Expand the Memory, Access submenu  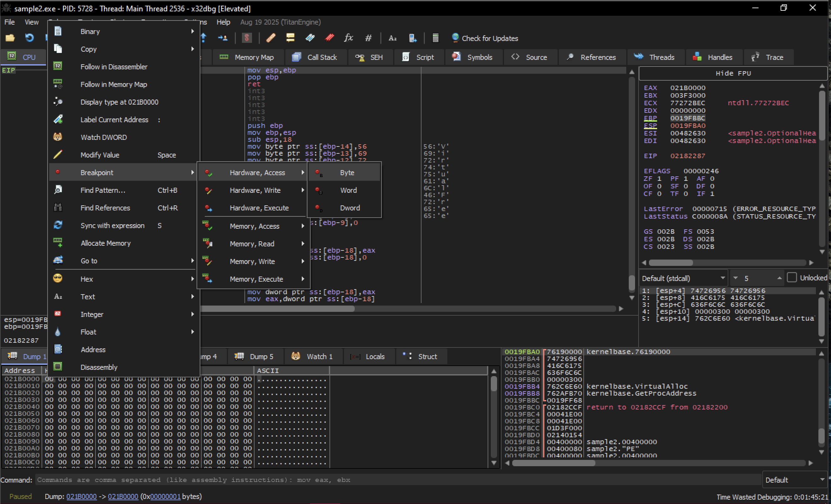[253, 226]
